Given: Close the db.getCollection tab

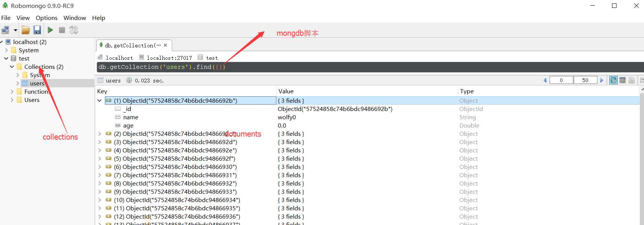Looking at the screenshot, I should [x=165, y=45].
